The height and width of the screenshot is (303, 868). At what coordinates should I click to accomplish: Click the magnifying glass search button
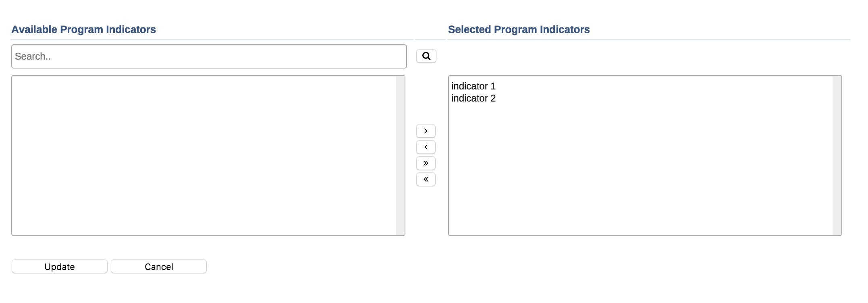426,56
